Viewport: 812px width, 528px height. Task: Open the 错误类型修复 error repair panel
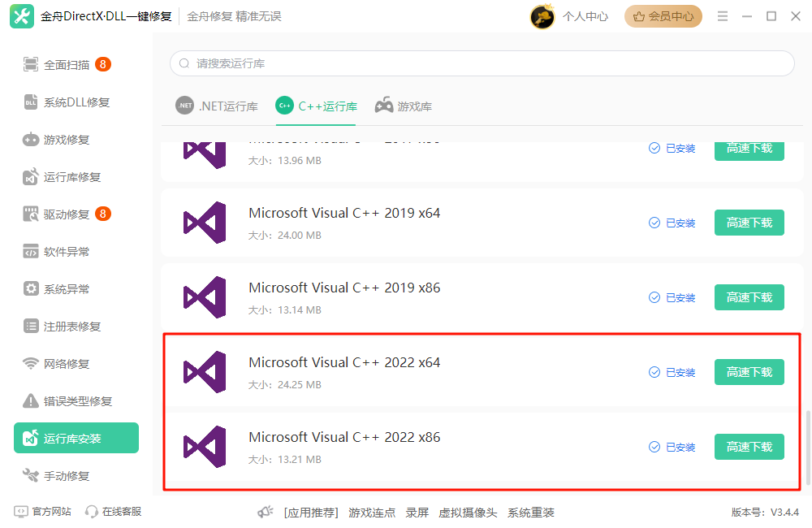(65, 400)
